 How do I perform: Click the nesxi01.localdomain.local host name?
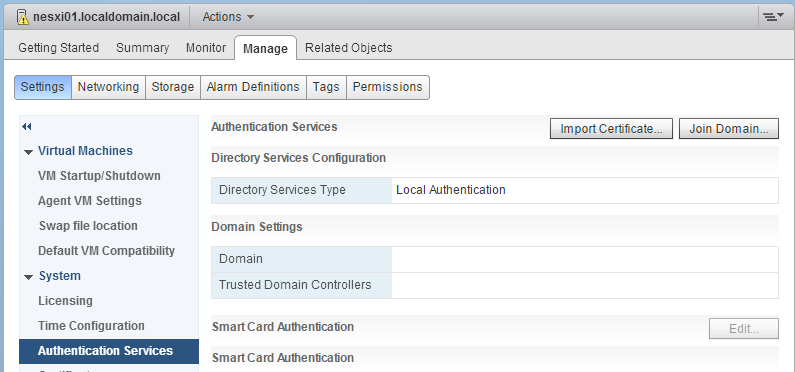pos(106,17)
